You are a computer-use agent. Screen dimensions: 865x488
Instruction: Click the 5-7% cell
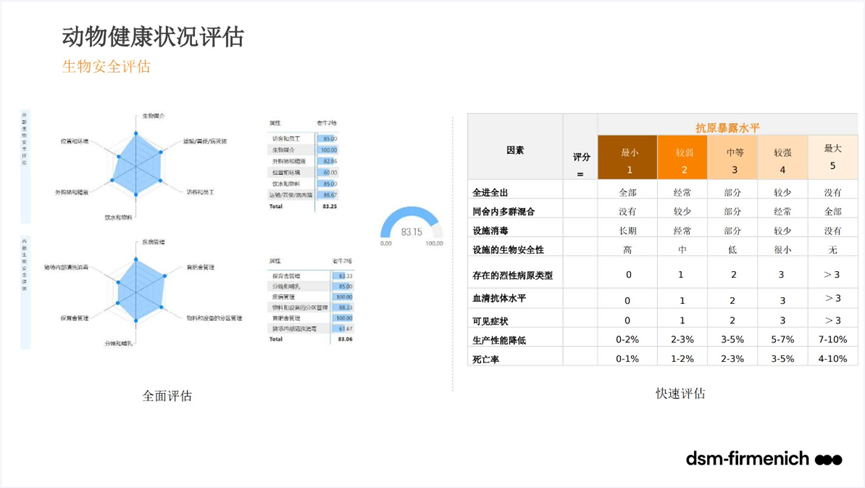783,340
